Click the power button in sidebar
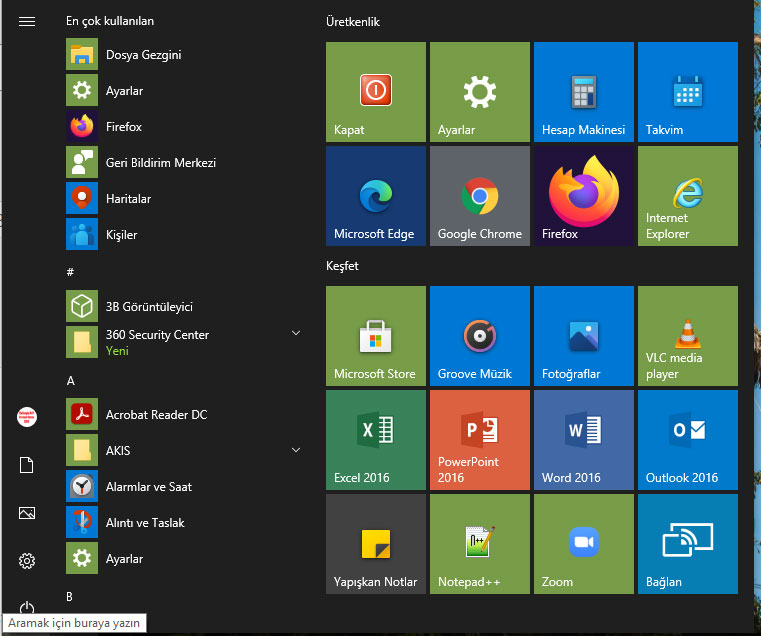This screenshot has height=636, width=761. tap(27, 607)
